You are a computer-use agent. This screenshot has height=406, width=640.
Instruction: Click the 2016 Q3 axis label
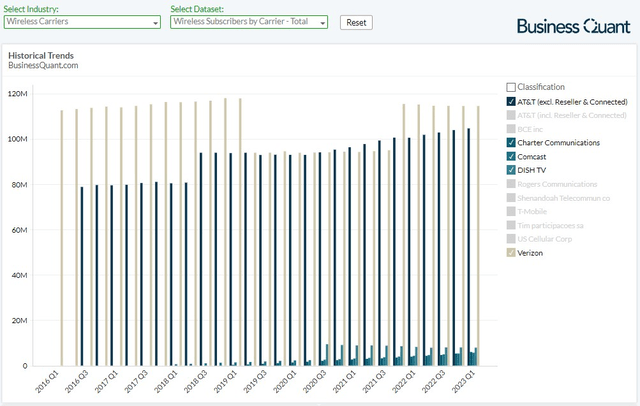coord(77,382)
